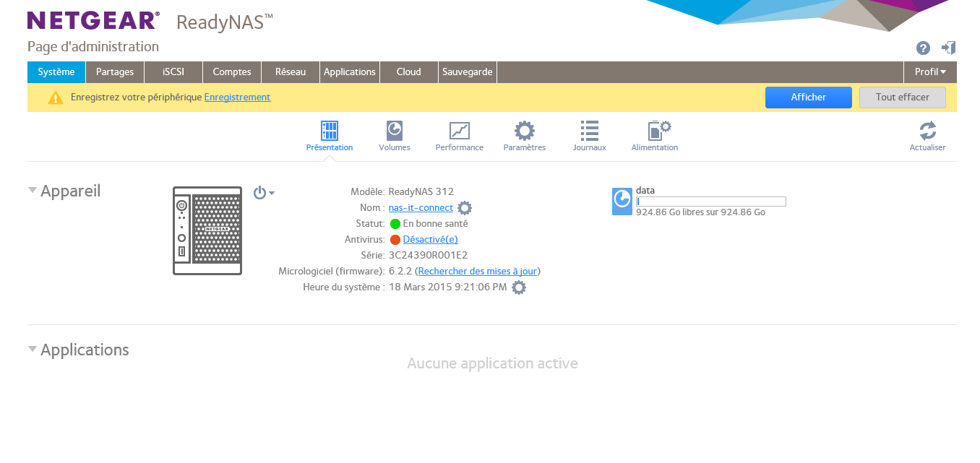Collapse the Applications section
The width and height of the screenshot is (980, 463).
point(33,350)
